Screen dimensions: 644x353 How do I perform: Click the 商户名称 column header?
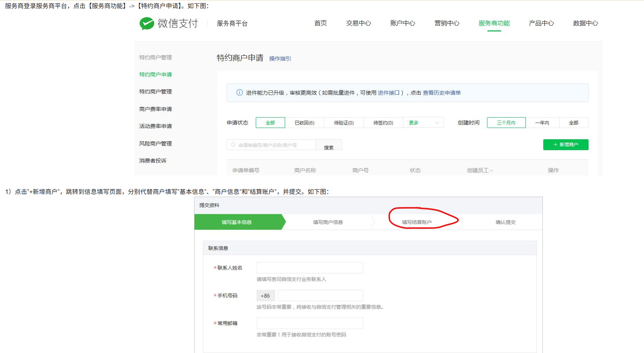pyautogui.click(x=305, y=170)
